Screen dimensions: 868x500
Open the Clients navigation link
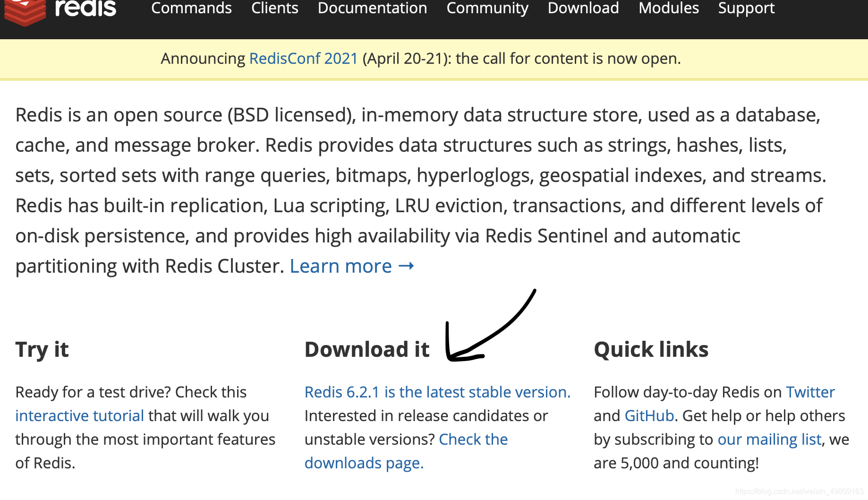(275, 8)
